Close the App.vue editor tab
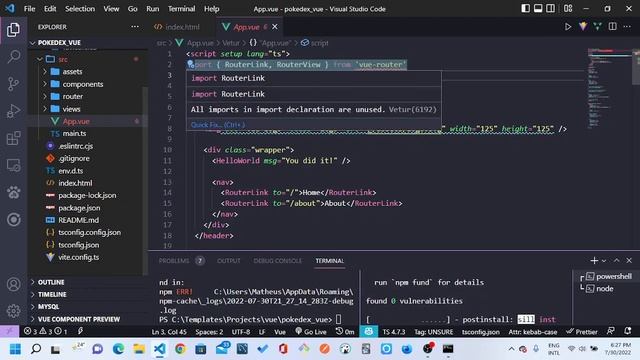This screenshot has width=640, height=360. coord(275,27)
